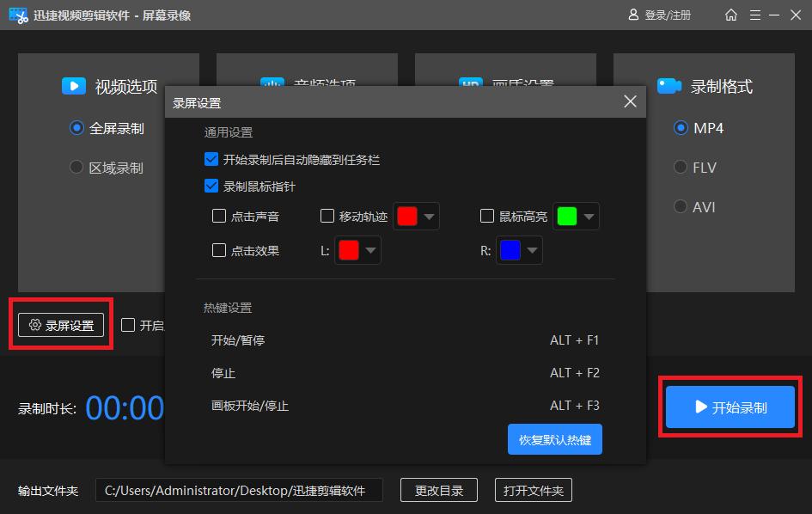Open the gear icon on 录屏设置 button

[34, 324]
